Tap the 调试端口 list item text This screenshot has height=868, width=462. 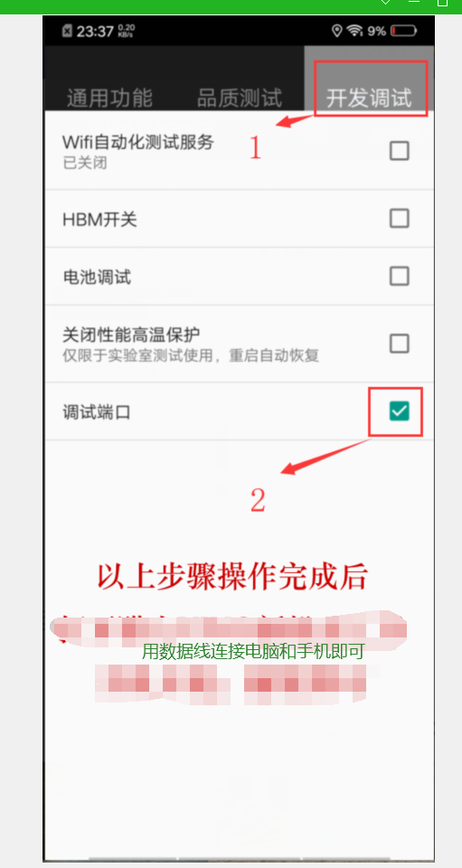97,412
